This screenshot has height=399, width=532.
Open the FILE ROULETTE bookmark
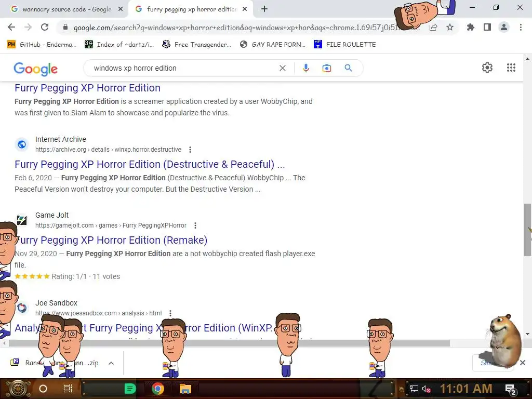pyautogui.click(x=345, y=45)
